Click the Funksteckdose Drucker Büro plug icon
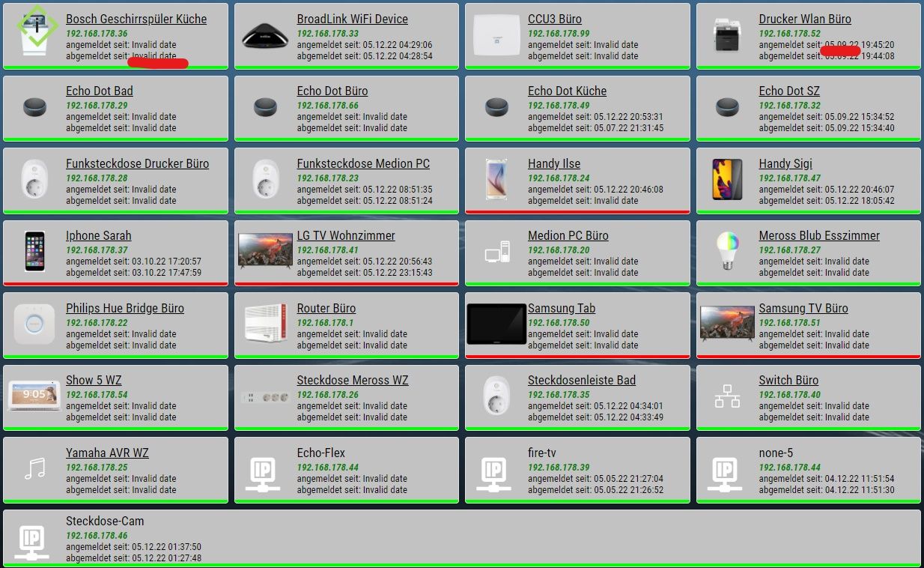Image resolution: width=924 pixels, height=568 pixels. click(x=34, y=179)
